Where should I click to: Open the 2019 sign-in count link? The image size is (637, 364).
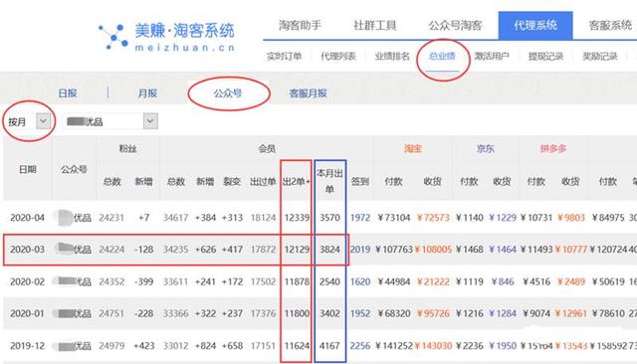[x=360, y=250]
